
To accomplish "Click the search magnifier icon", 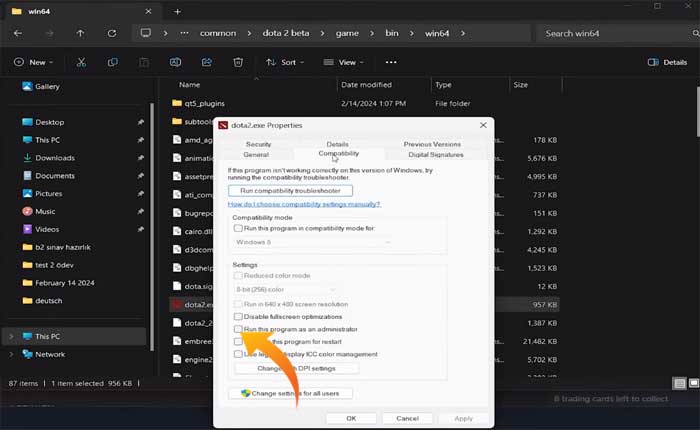I will (695, 33).
